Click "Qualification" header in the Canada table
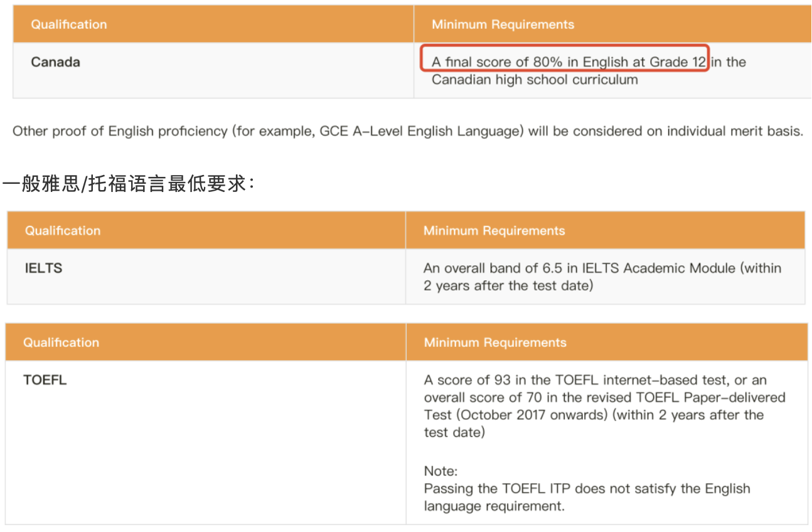The height and width of the screenshot is (532, 812). (69, 24)
